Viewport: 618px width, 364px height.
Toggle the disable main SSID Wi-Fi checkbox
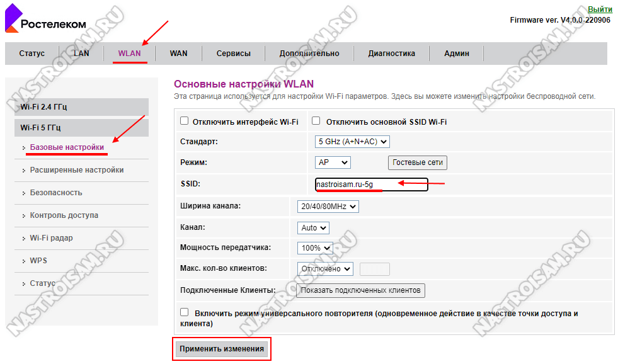[317, 121]
